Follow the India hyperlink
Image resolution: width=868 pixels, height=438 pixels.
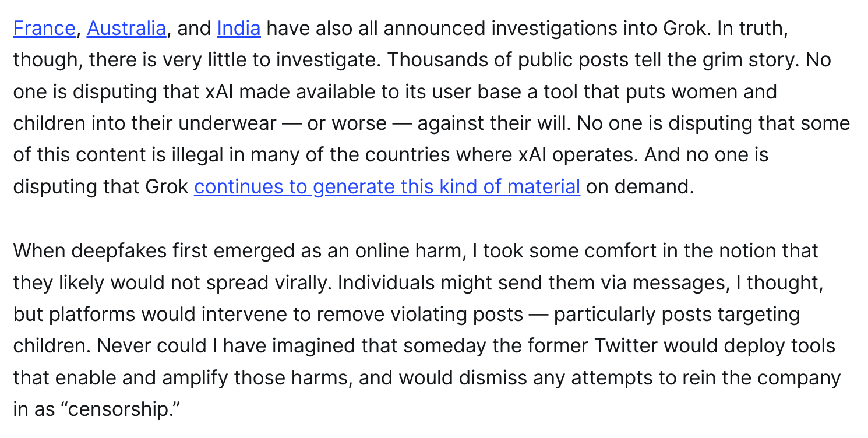(x=238, y=29)
